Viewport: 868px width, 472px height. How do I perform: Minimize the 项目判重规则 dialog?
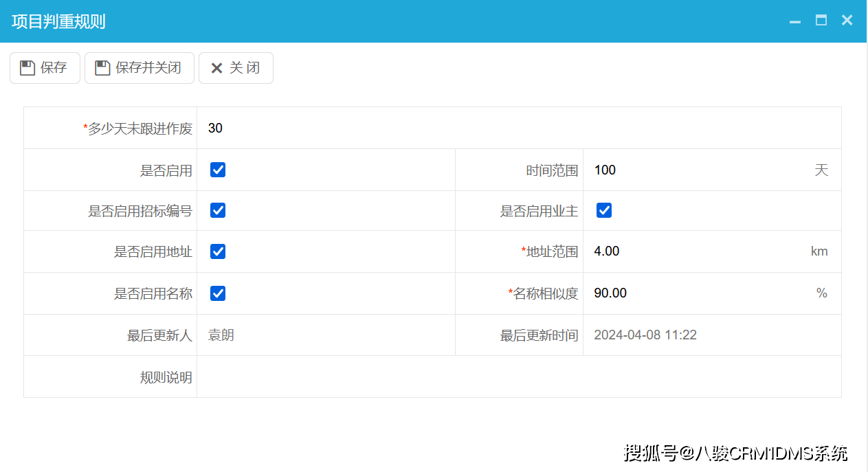[x=795, y=21]
